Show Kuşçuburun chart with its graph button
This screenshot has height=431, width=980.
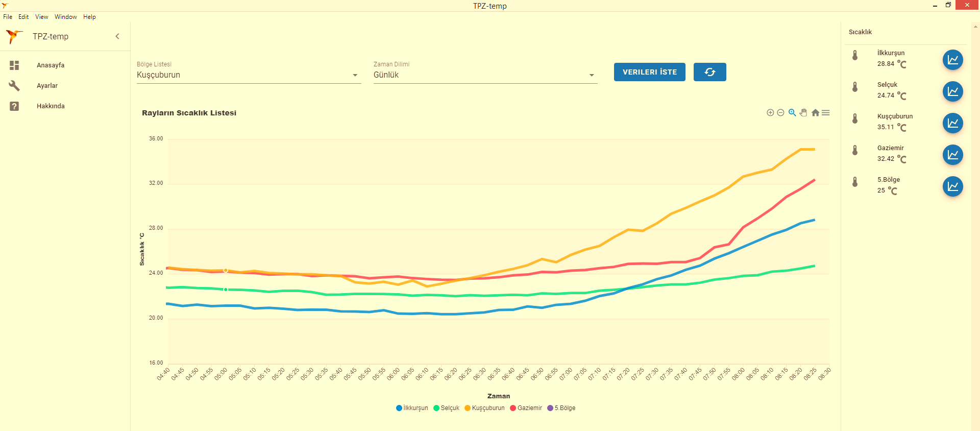tap(952, 123)
